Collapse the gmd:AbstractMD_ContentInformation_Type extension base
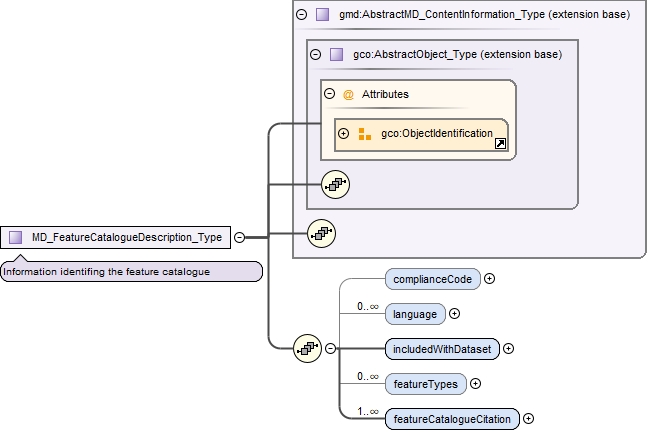Image resolution: width=648 pixels, height=435 pixels. pyautogui.click(x=302, y=15)
